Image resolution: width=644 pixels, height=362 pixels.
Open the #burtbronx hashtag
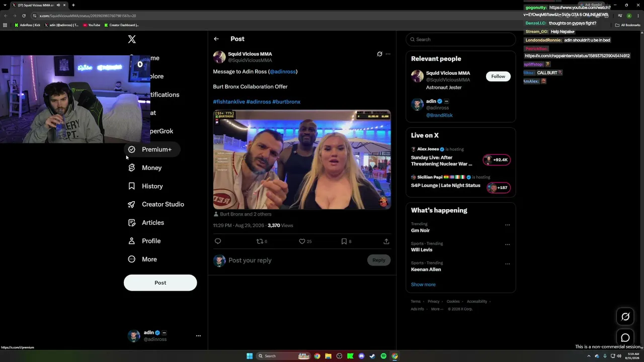pos(286,102)
